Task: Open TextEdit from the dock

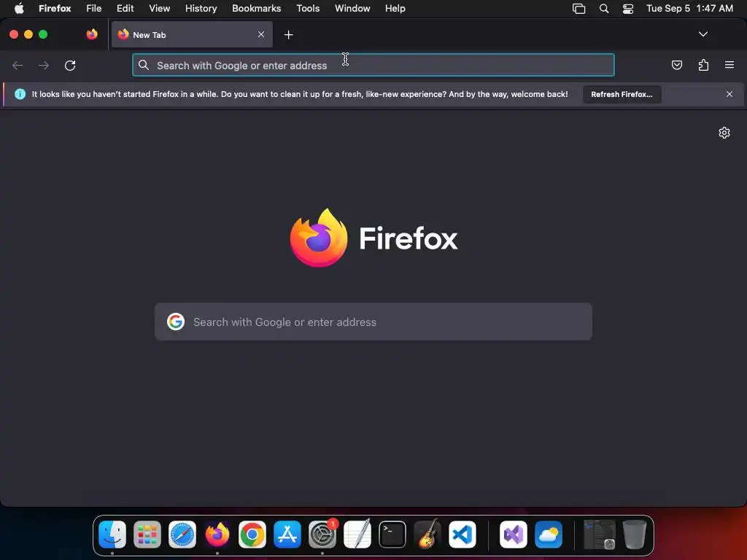Action: tap(357, 534)
